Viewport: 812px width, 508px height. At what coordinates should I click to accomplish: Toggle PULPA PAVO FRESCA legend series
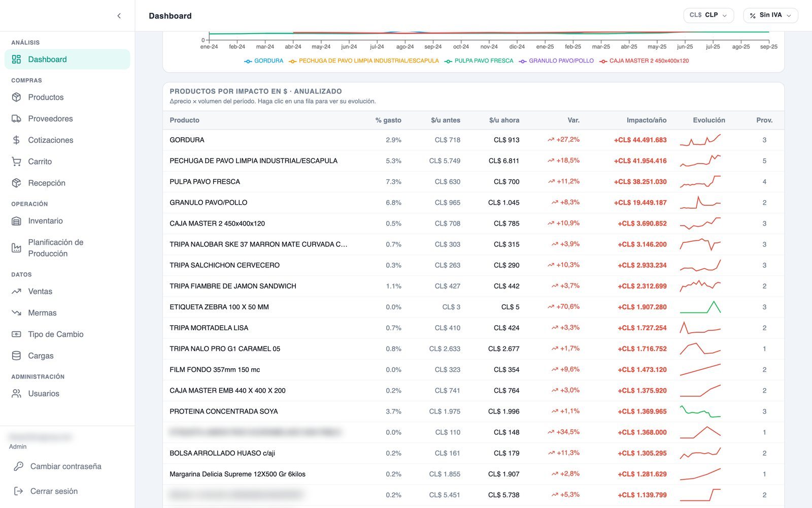pos(479,61)
